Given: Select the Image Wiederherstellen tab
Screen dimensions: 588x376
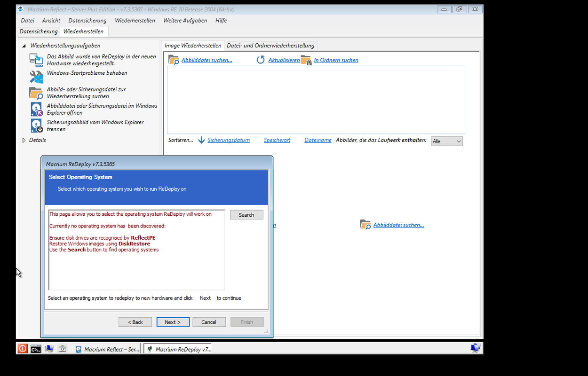Looking at the screenshot, I should 193,46.
